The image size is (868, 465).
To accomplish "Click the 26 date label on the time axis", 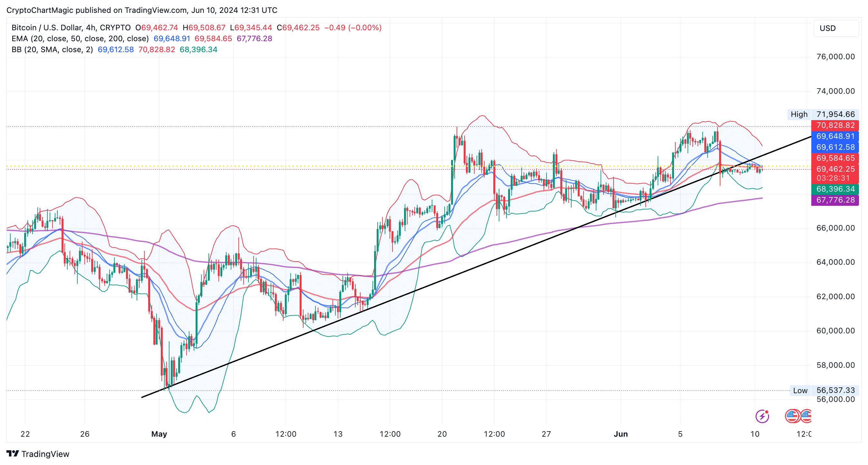I will pyautogui.click(x=84, y=434).
